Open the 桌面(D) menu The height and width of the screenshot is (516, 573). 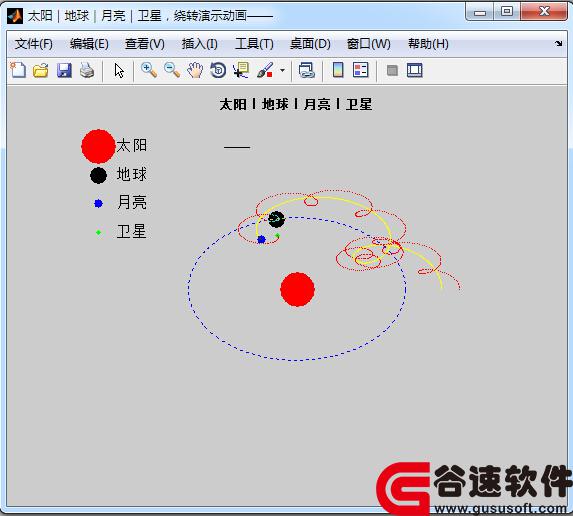[x=310, y=44]
